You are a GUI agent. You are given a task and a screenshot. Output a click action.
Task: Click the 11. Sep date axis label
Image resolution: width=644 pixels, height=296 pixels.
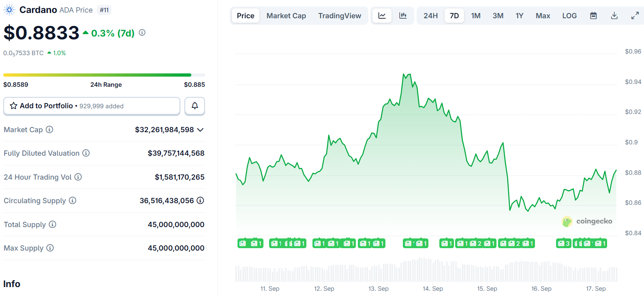click(270, 289)
